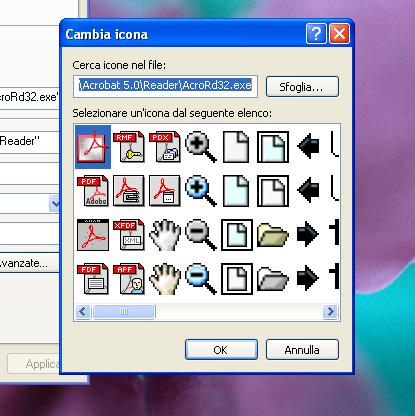Viewport: 415px width, 416px height.
Task: Click the Reader'' field in background window
Action: point(30,142)
